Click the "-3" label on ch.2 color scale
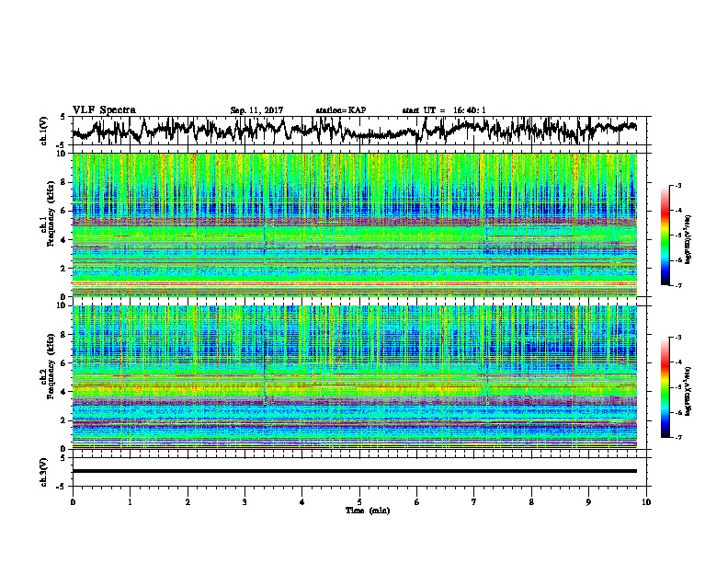Viewport: 728px width, 563px height. point(677,338)
